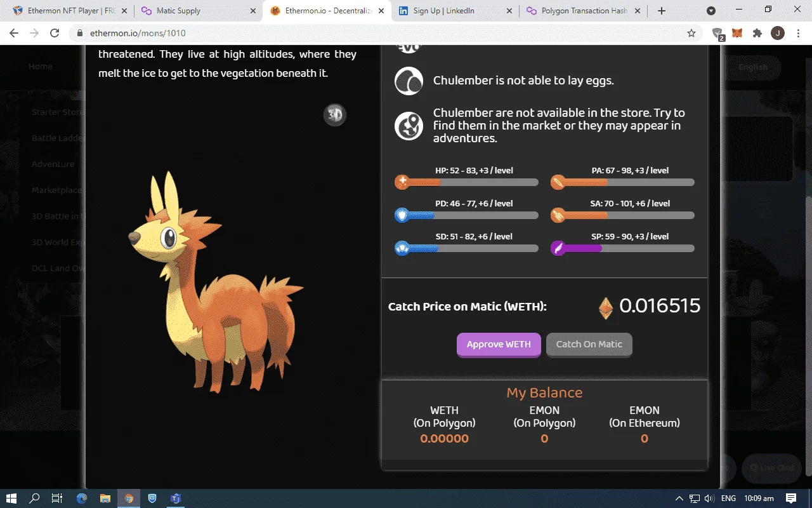Image resolution: width=812 pixels, height=508 pixels.
Task: Toggle the 3D view of Chulember
Action: (x=335, y=115)
